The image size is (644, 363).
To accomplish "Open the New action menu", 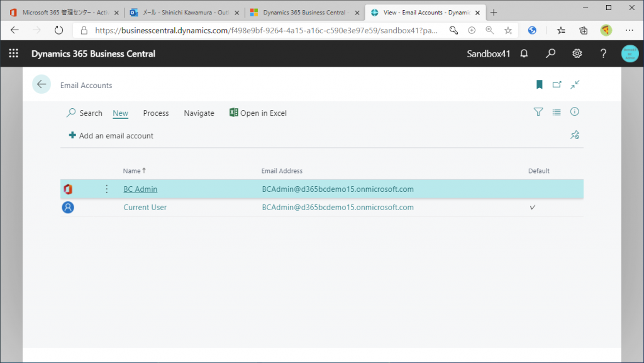I will click(120, 113).
